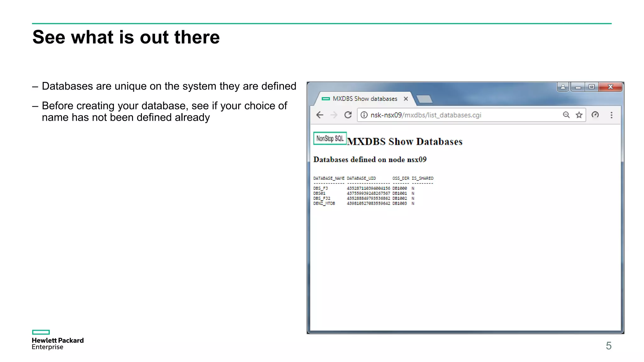
Task: Reload the list_databases.cgi page
Action: 348,115
